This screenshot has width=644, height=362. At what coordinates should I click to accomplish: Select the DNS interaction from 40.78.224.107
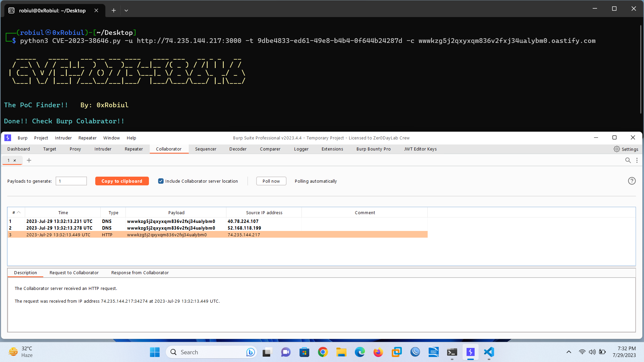tap(217, 221)
